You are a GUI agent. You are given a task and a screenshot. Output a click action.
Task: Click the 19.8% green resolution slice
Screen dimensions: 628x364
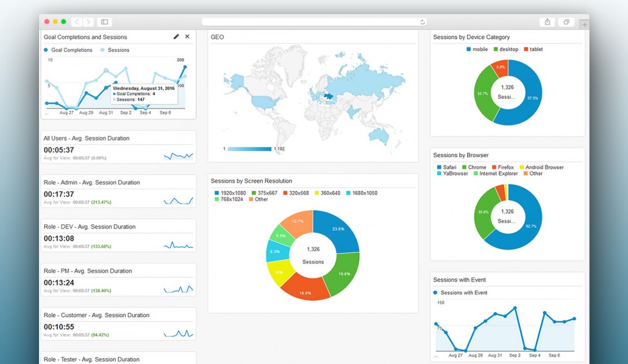pos(343,273)
